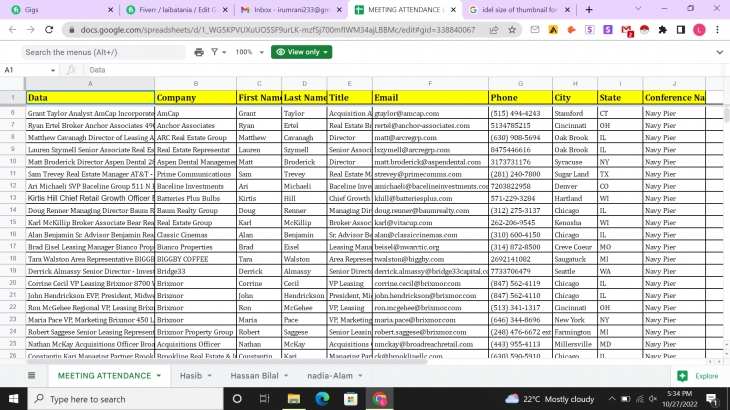Open the mail extension icon

[535, 30]
